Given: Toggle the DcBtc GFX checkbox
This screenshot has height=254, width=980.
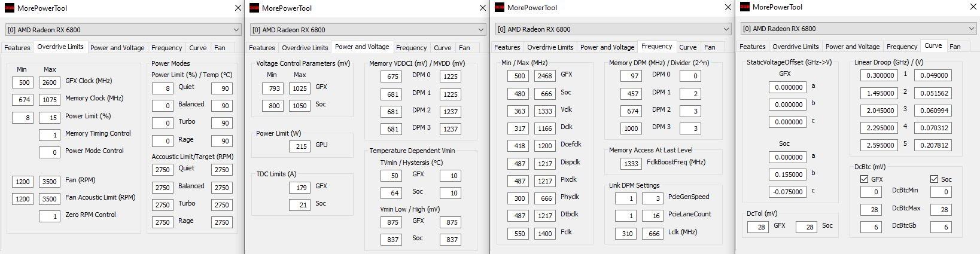Looking at the screenshot, I should tap(864, 179).
